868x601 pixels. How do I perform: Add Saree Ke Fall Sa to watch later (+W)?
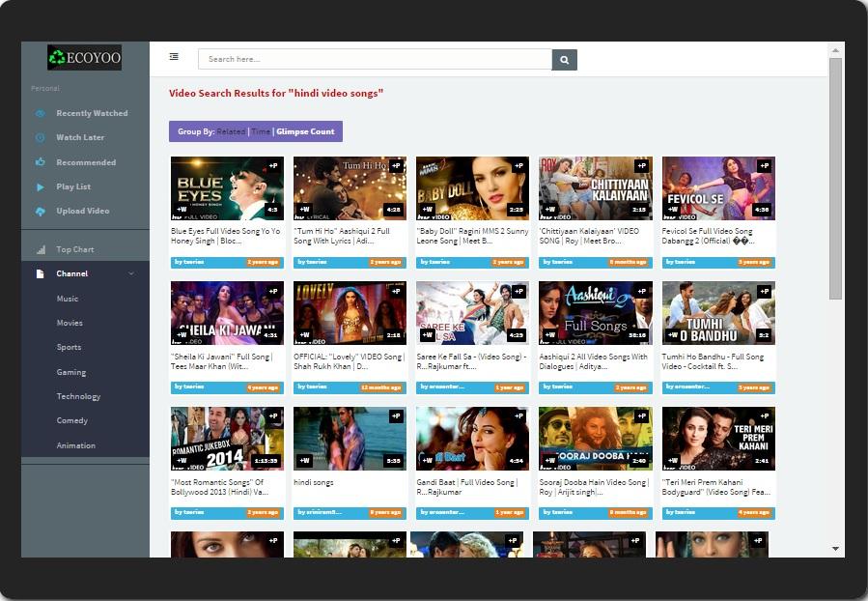428,334
